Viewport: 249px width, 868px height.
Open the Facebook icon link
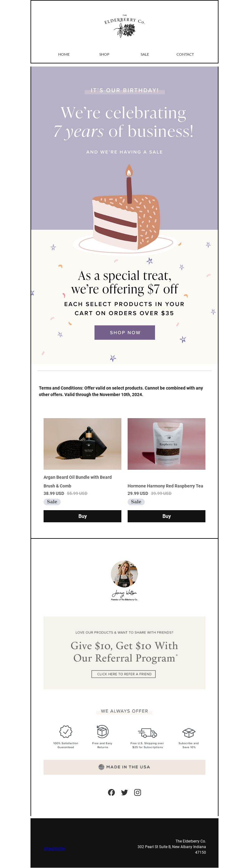click(111, 792)
